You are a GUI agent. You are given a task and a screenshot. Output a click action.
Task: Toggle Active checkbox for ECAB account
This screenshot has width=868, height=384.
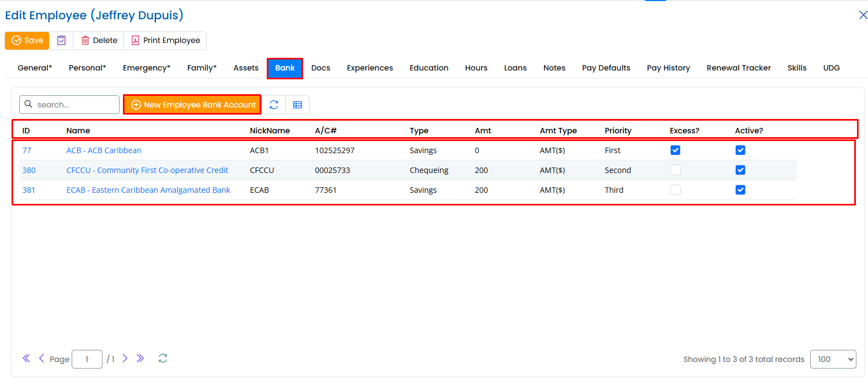coord(740,190)
